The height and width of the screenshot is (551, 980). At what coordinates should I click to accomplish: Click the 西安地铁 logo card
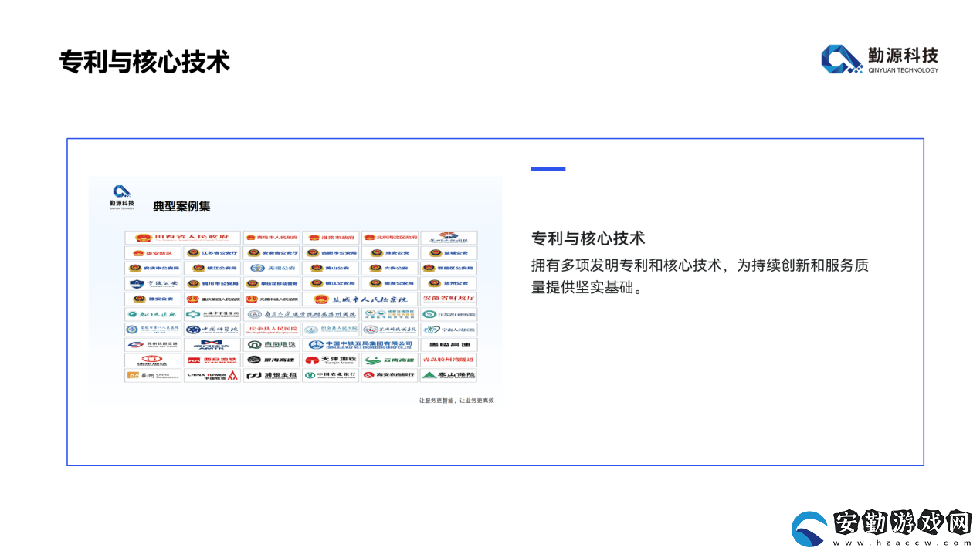[x=212, y=360]
